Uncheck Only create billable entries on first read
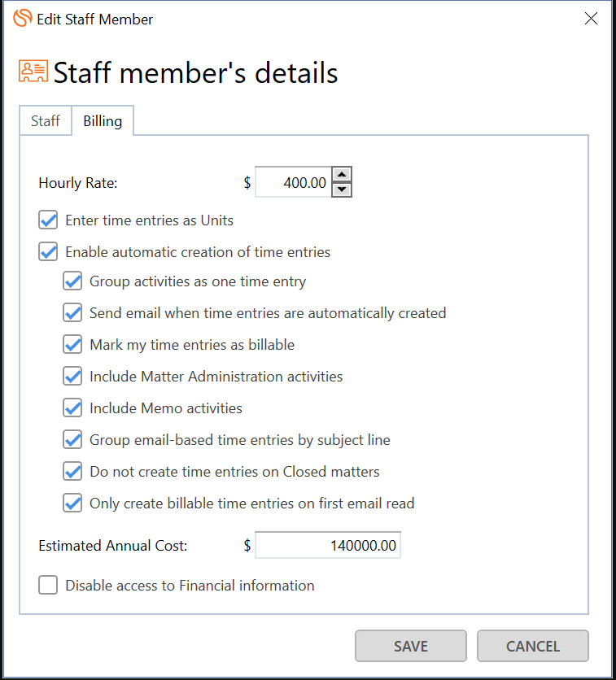This screenshot has width=616, height=680. pyautogui.click(x=72, y=503)
